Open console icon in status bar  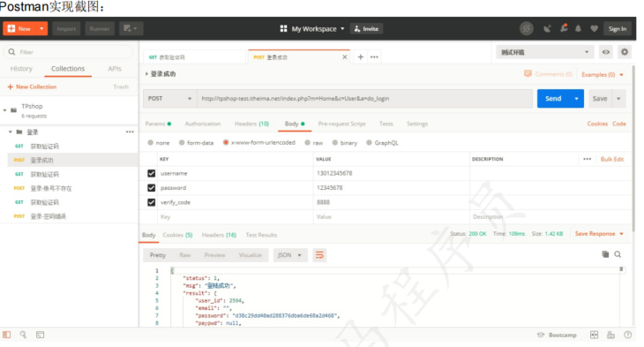tap(40, 335)
